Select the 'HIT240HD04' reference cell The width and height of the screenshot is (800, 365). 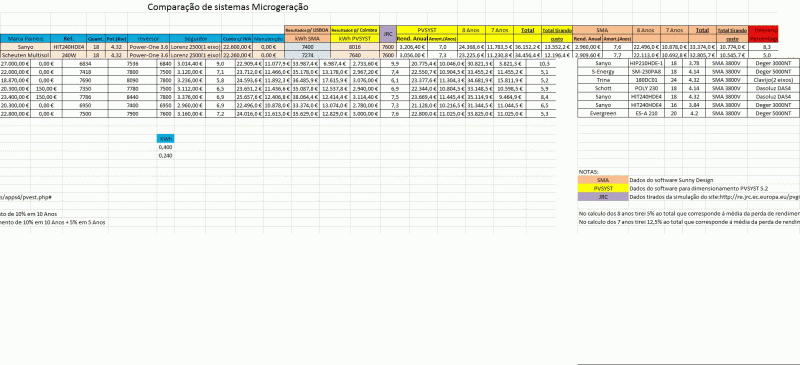tap(68, 46)
